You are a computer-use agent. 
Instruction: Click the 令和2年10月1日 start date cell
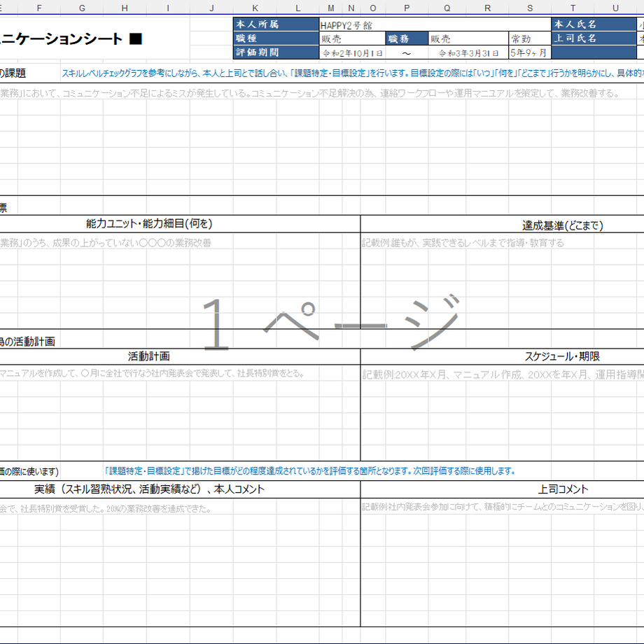(352, 52)
